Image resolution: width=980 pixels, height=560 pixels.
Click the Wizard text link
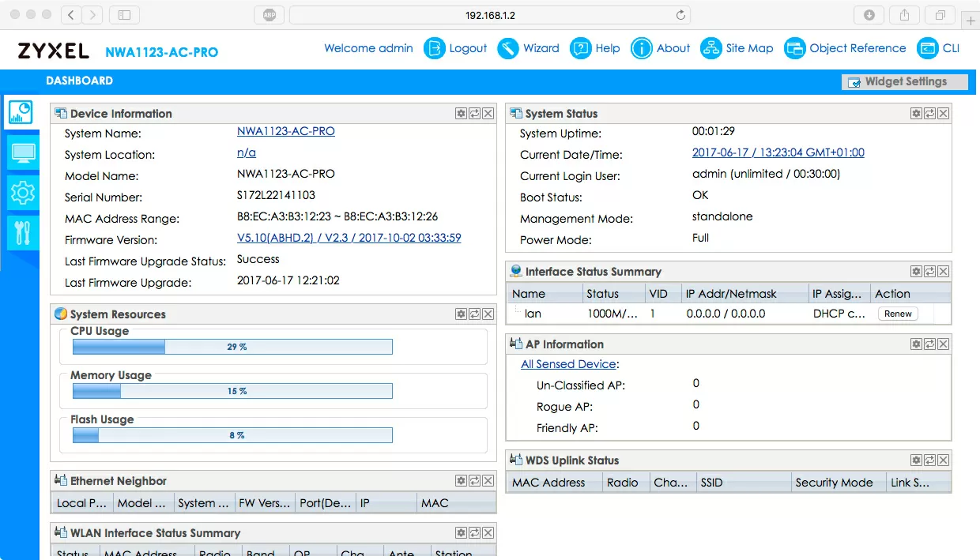[x=541, y=48]
